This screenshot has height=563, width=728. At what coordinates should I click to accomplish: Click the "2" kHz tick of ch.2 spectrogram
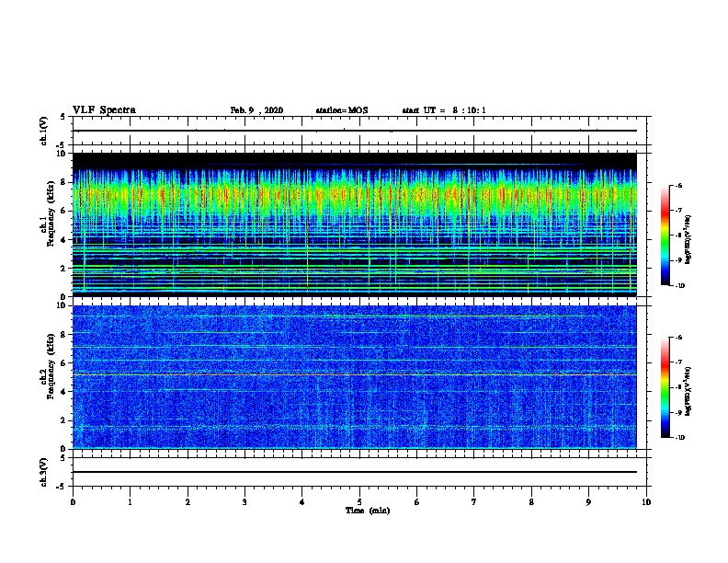tap(63, 420)
